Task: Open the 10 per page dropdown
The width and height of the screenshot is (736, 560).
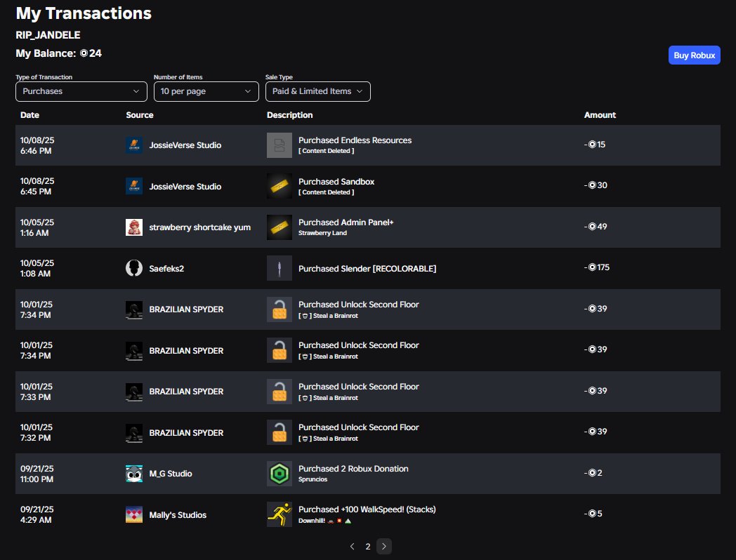Action: [206, 91]
